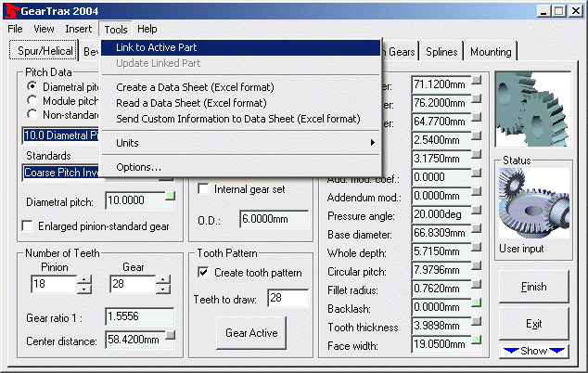Toggle small square beside 64.7700mm field

[x=477, y=117]
